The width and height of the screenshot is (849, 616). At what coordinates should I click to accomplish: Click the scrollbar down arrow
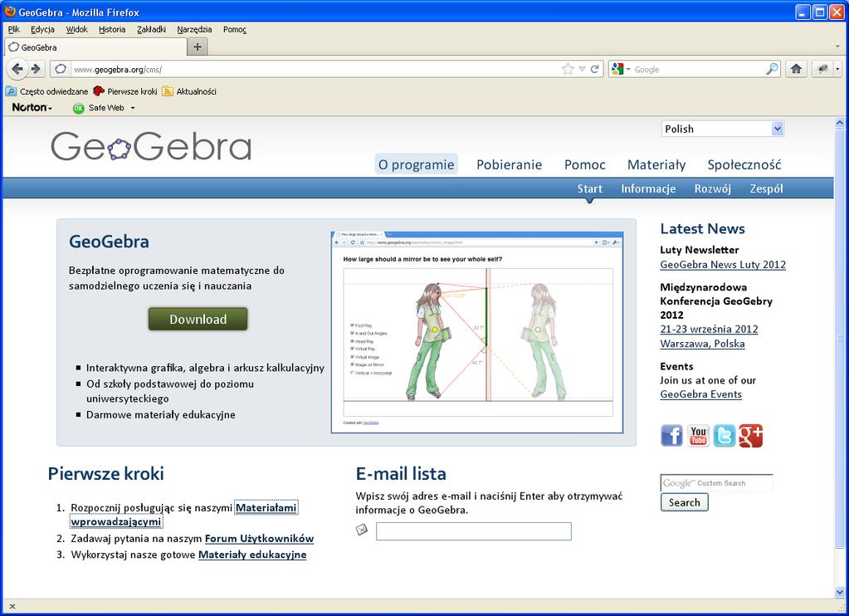[x=839, y=592]
